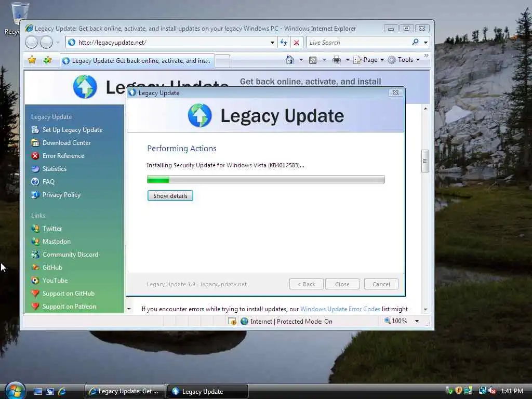The image size is (532, 399).
Task: Click the red Stop loading icon
Action: point(297,43)
